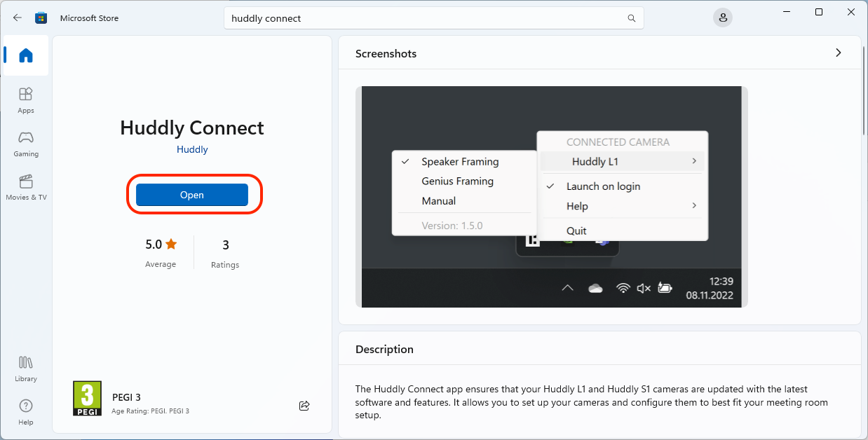Close the Microsoft Store window
The height and width of the screenshot is (440, 868).
click(851, 12)
